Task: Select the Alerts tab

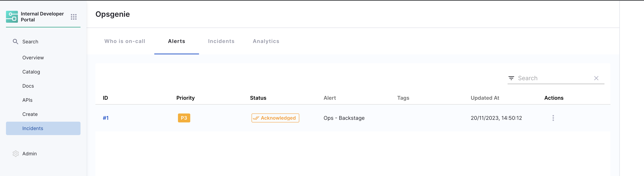Action: pos(176,41)
